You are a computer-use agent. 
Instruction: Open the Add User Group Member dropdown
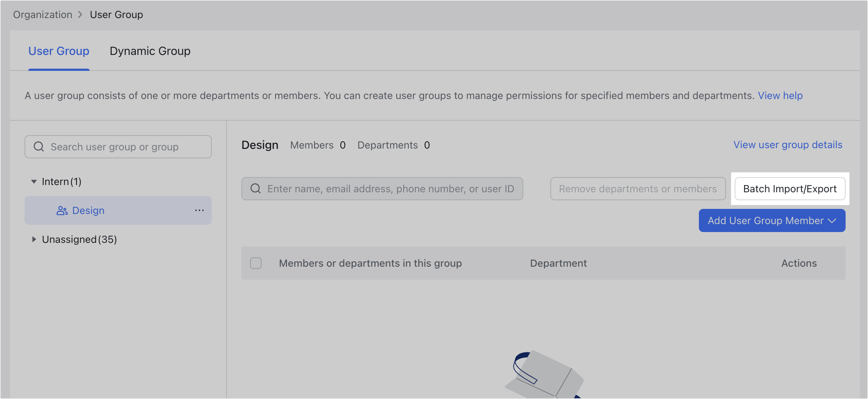coord(772,220)
